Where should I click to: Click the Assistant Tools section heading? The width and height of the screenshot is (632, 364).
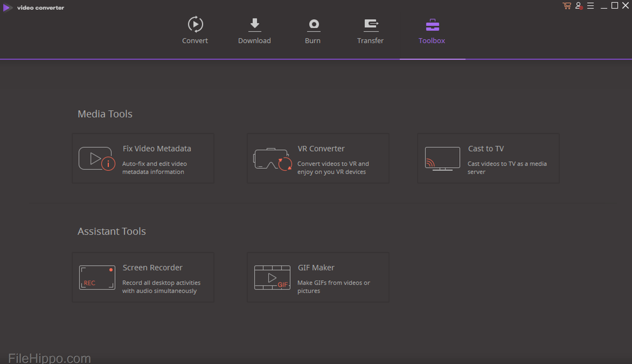(x=112, y=232)
